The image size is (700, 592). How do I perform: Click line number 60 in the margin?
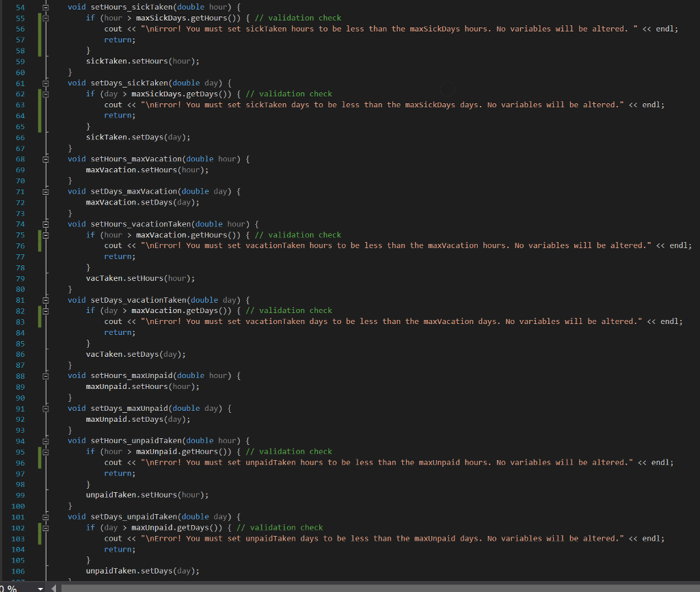point(21,72)
